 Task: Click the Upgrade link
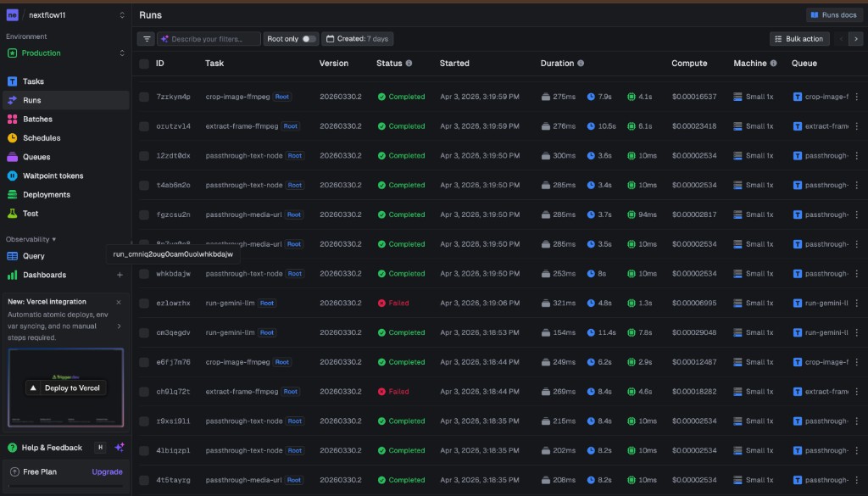click(107, 471)
